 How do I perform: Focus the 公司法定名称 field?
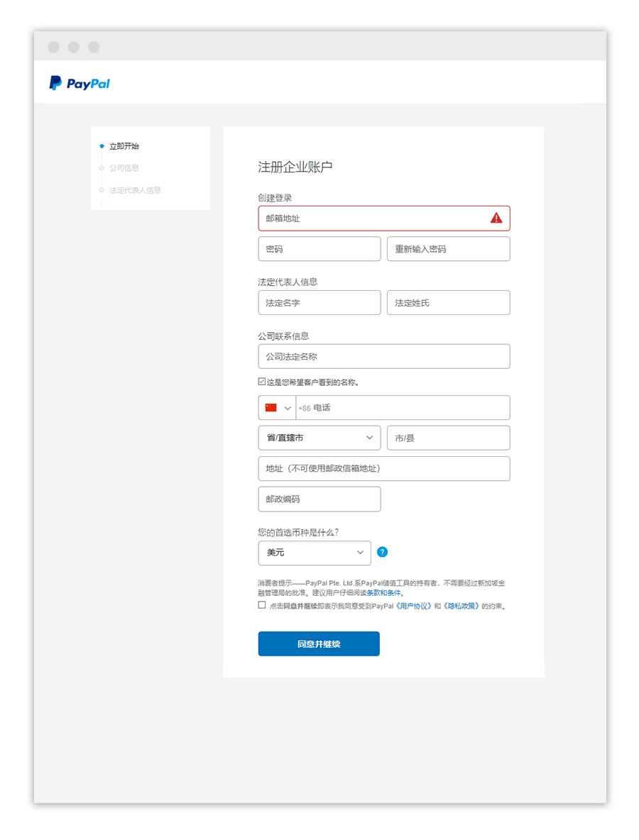(x=384, y=356)
